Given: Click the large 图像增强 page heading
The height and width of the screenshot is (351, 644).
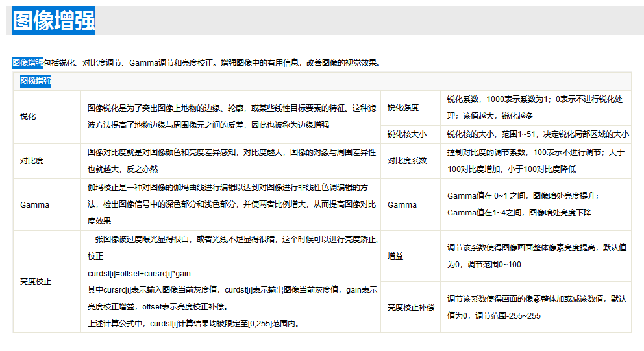Looking at the screenshot, I should (x=54, y=21).
